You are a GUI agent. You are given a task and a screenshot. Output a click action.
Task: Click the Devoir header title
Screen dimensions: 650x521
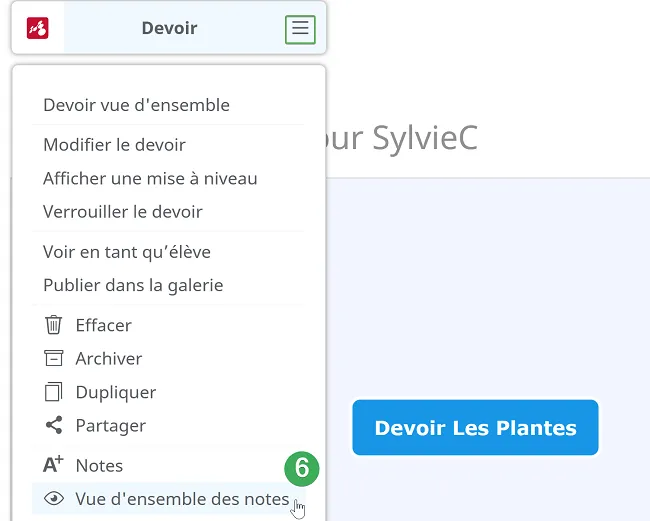[x=170, y=28]
